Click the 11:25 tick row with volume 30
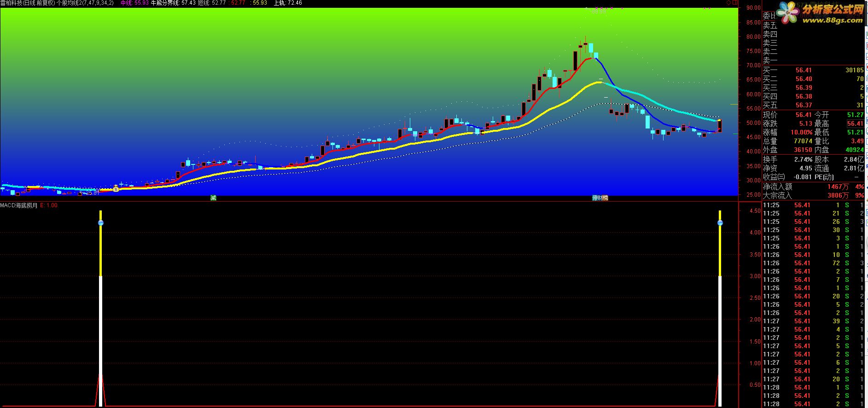Viewport: 868px width, 408px height. [x=813, y=230]
